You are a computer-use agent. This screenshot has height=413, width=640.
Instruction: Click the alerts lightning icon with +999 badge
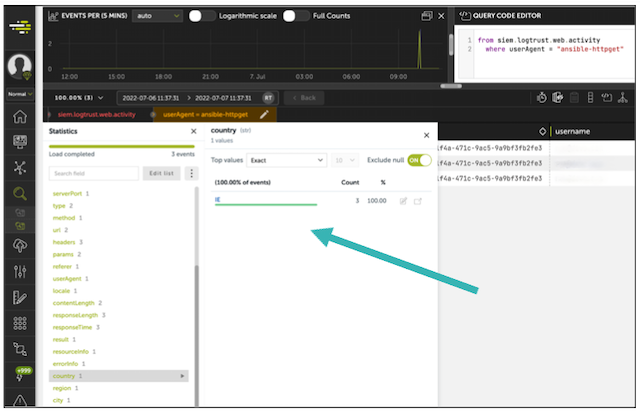pyautogui.click(x=18, y=375)
